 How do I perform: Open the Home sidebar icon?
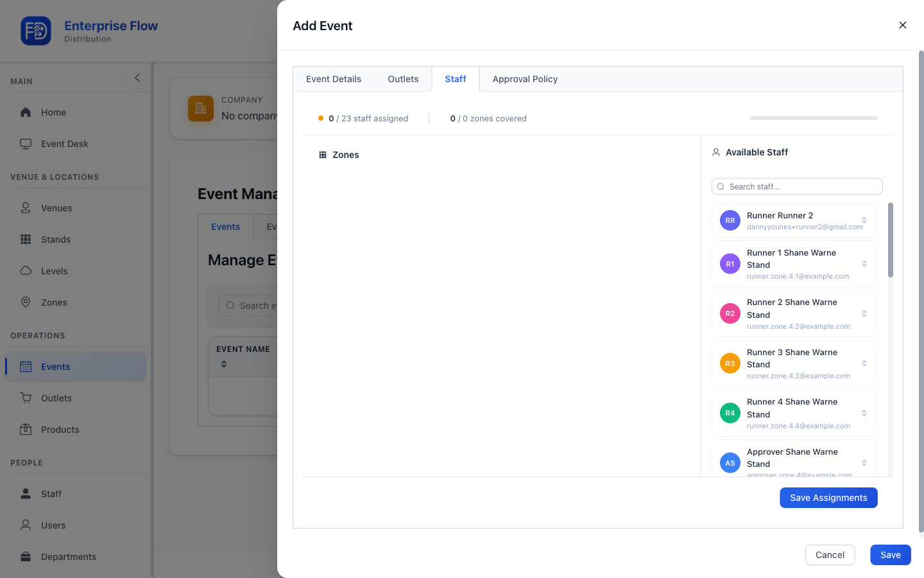26,112
